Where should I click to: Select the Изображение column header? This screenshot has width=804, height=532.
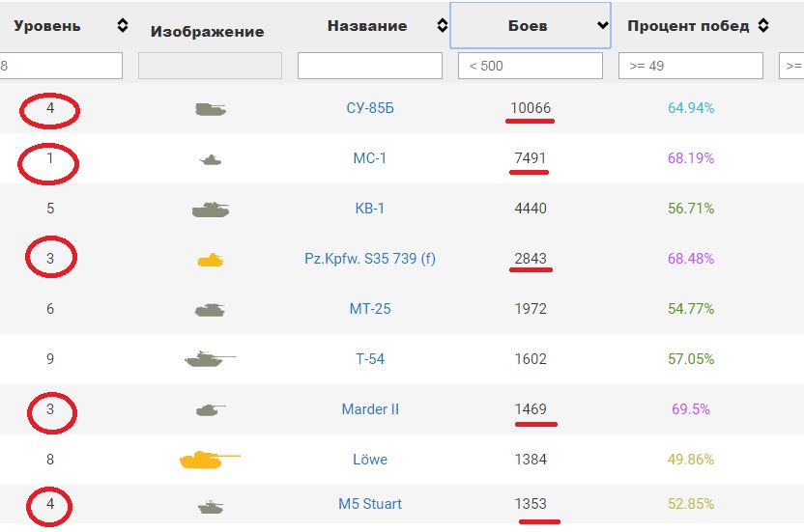(x=207, y=31)
